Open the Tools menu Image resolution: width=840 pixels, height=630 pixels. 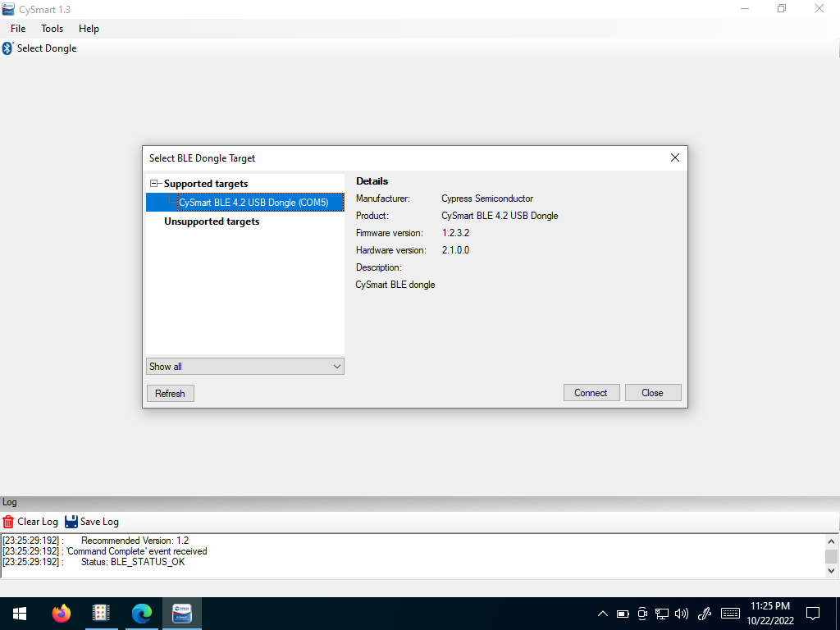(x=52, y=29)
